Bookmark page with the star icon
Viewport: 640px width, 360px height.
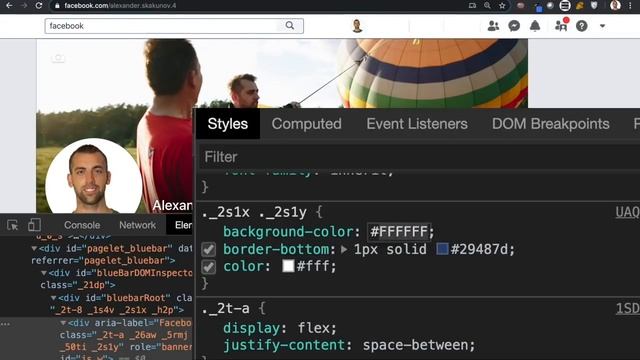(x=502, y=6)
